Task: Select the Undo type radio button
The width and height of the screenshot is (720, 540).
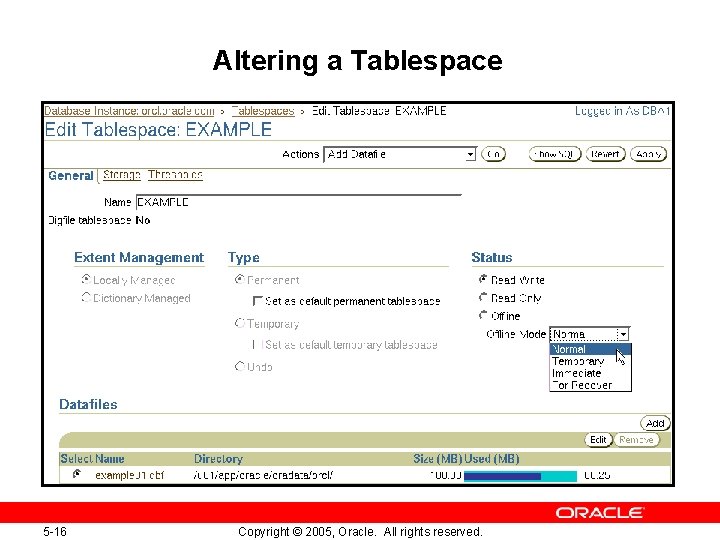Action: (x=239, y=366)
